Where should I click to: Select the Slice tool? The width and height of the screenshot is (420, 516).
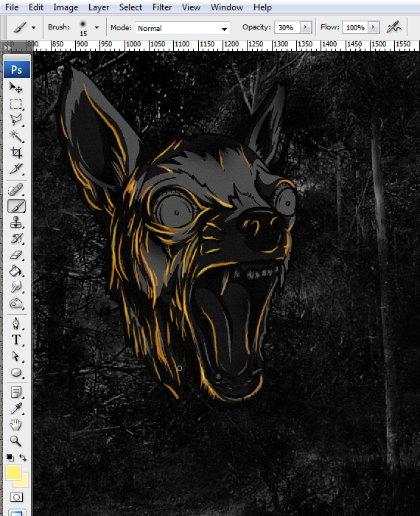(x=15, y=169)
